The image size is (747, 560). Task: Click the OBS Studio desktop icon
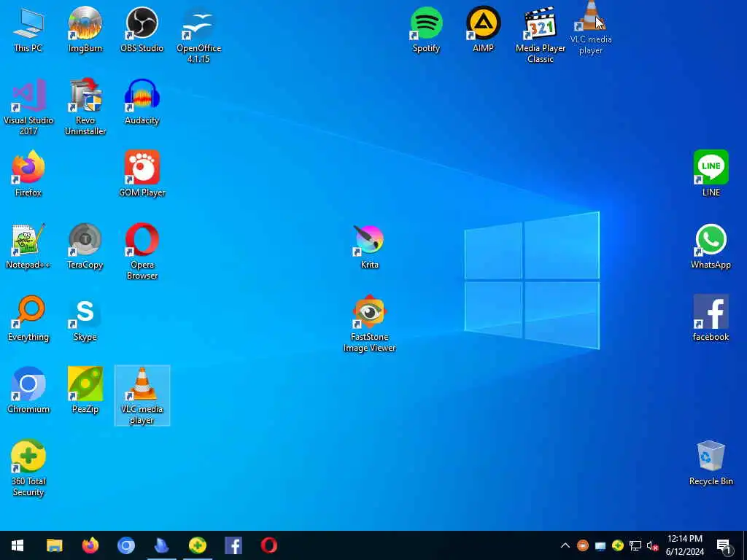[142, 29]
